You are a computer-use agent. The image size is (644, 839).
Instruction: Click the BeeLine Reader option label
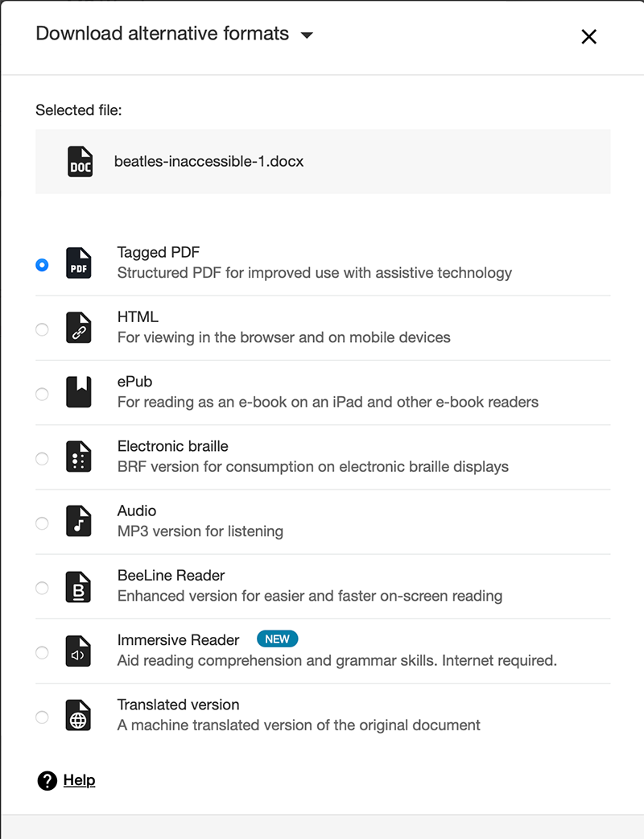171,576
